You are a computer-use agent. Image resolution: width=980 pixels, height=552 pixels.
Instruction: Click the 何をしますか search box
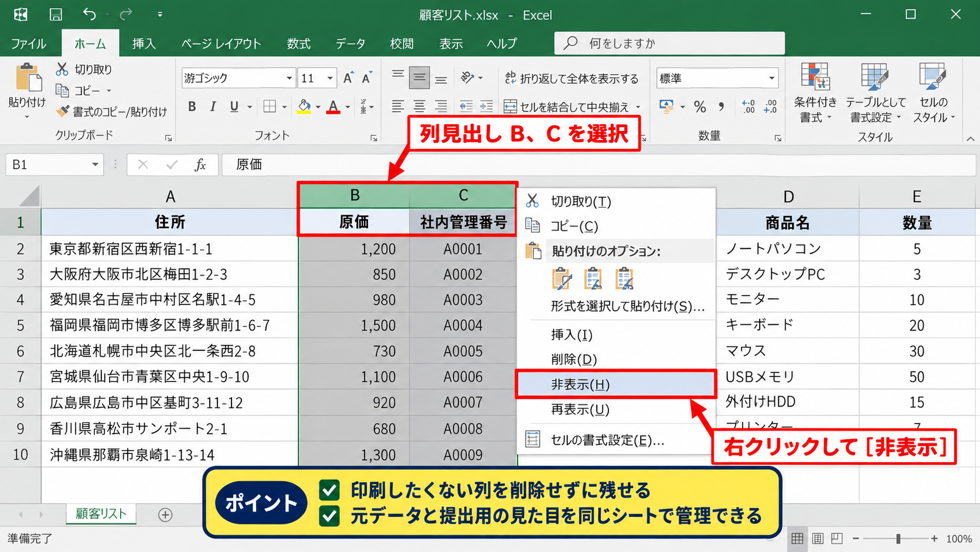(669, 43)
